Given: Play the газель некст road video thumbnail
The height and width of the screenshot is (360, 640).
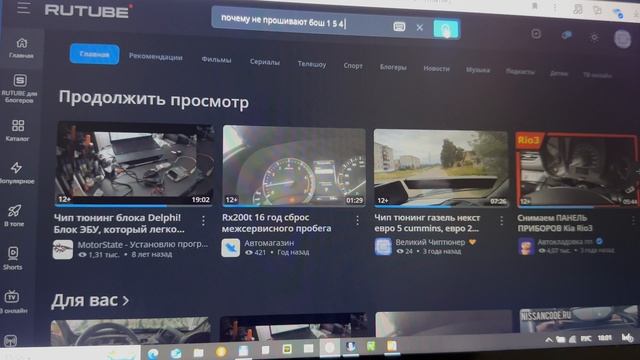Looking at the screenshot, I should pos(441,168).
